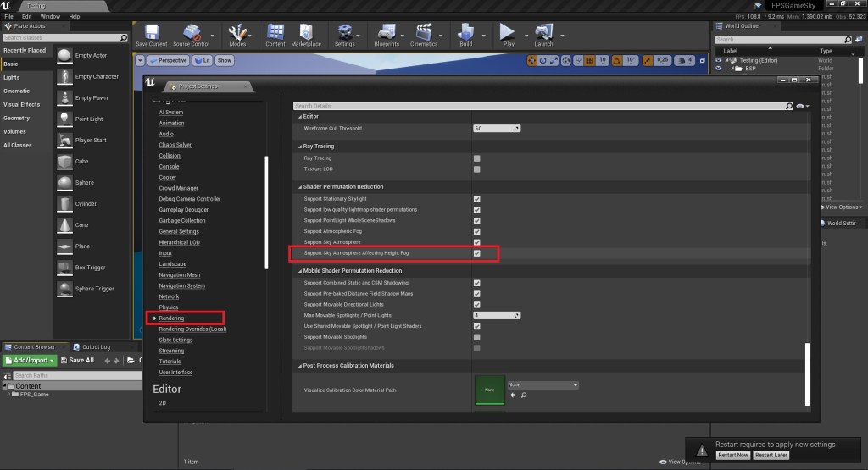Open the Perspective viewport dropdown
This screenshot has height=470, width=868.
pos(168,61)
